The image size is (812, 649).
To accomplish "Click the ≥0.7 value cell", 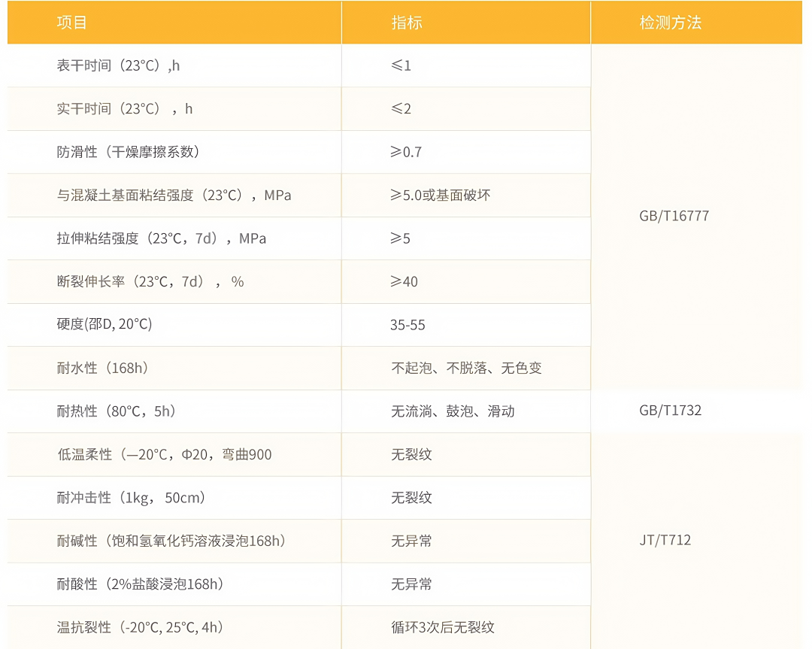I will (x=406, y=152).
